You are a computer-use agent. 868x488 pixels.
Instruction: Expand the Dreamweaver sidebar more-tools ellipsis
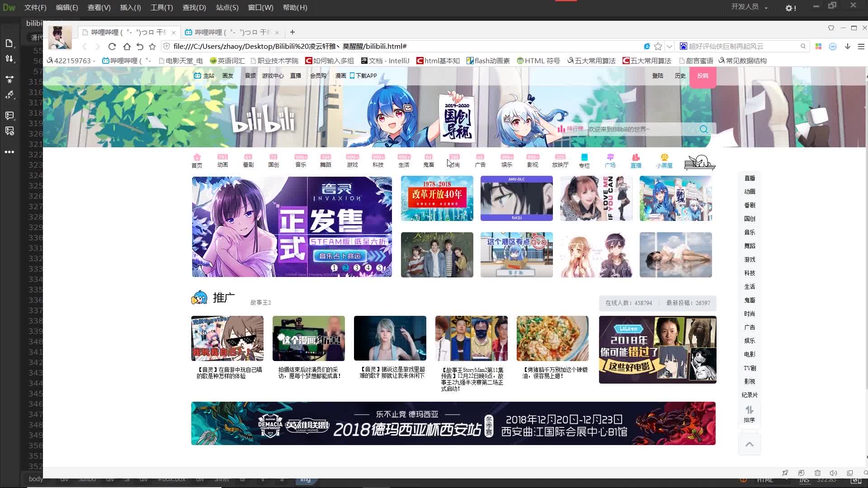coord(9,152)
